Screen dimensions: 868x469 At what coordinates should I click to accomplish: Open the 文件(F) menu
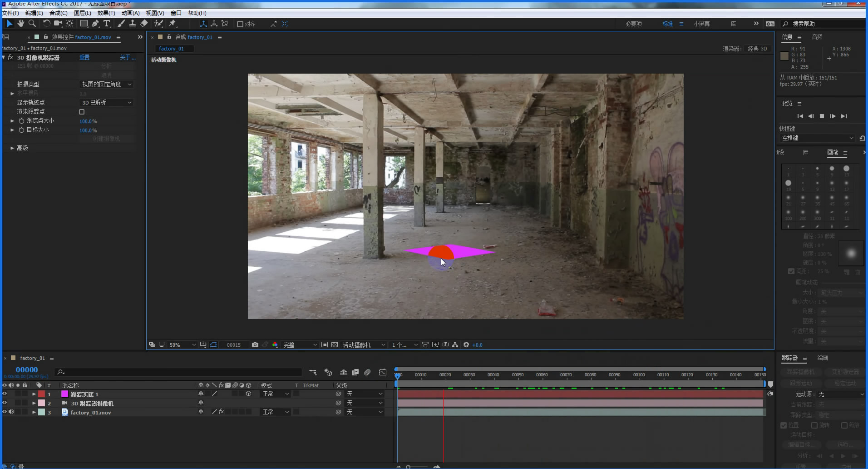coord(10,13)
